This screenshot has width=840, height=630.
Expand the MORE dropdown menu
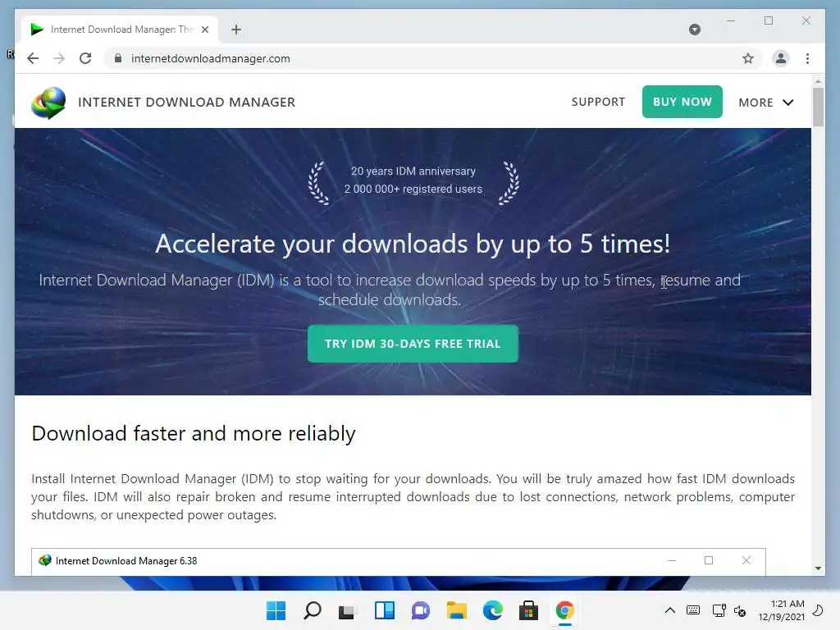(765, 103)
